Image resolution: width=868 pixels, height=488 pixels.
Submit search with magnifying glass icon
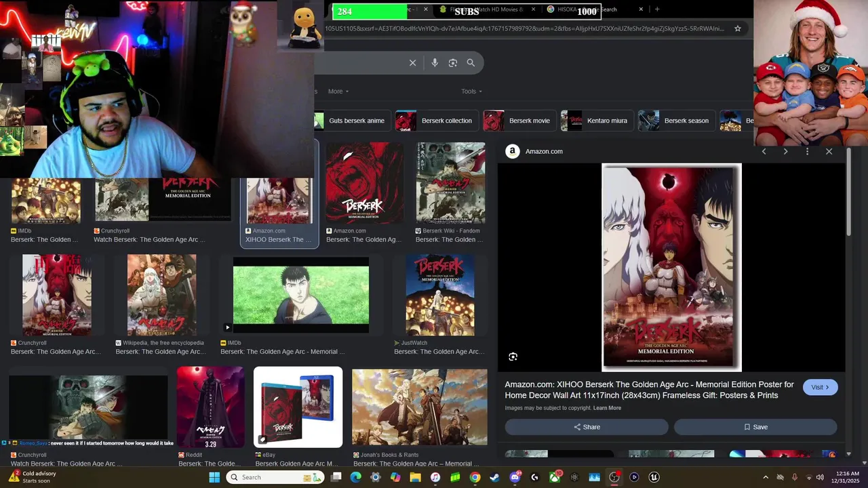point(471,62)
